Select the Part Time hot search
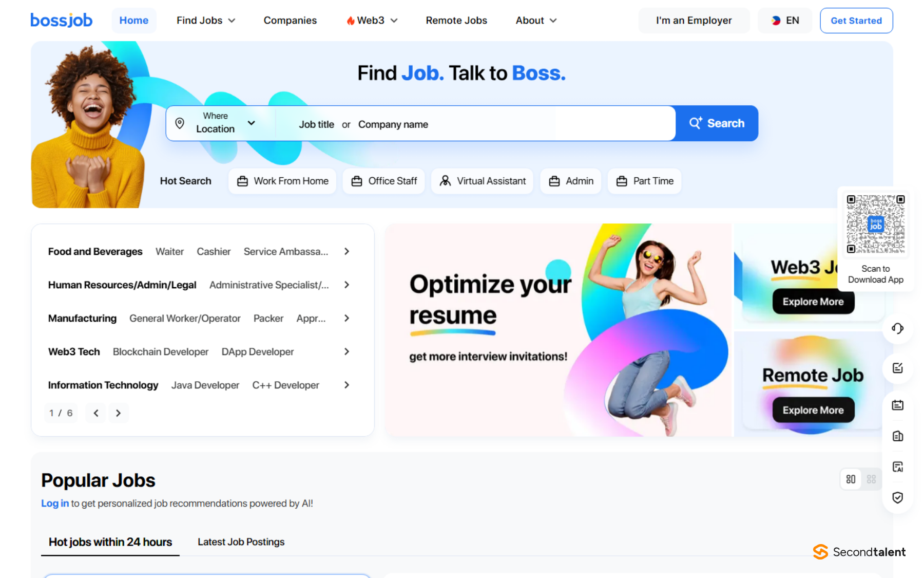Screen dimensions: 924x578 tap(645, 181)
